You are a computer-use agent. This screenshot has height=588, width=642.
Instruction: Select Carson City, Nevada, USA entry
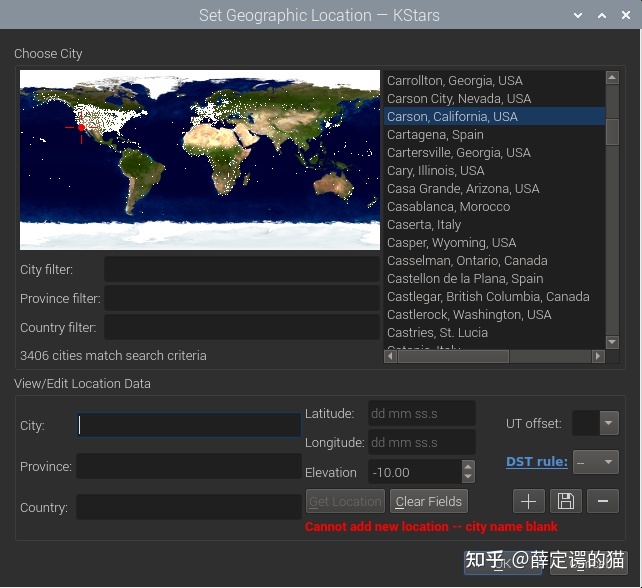point(458,99)
